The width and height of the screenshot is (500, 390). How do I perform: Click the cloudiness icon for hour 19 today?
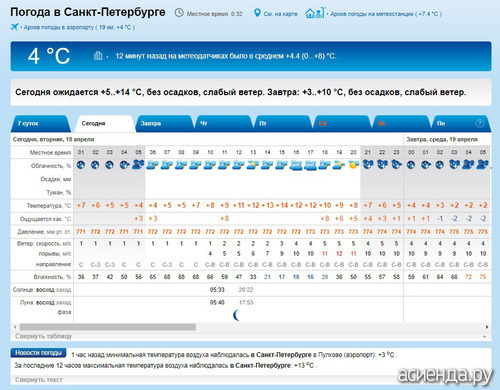pyautogui.click(x=339, y=165)
